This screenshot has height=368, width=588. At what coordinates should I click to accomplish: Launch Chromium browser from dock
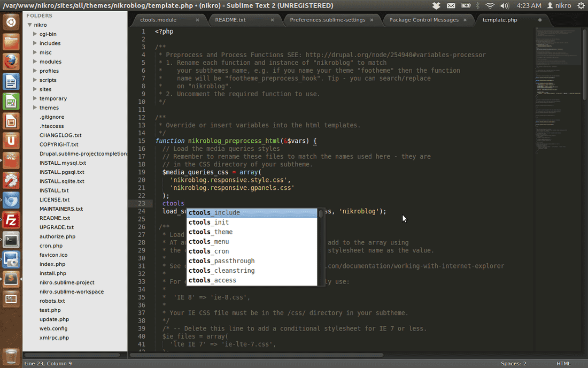pyautogui.click(x=11, y=201)
